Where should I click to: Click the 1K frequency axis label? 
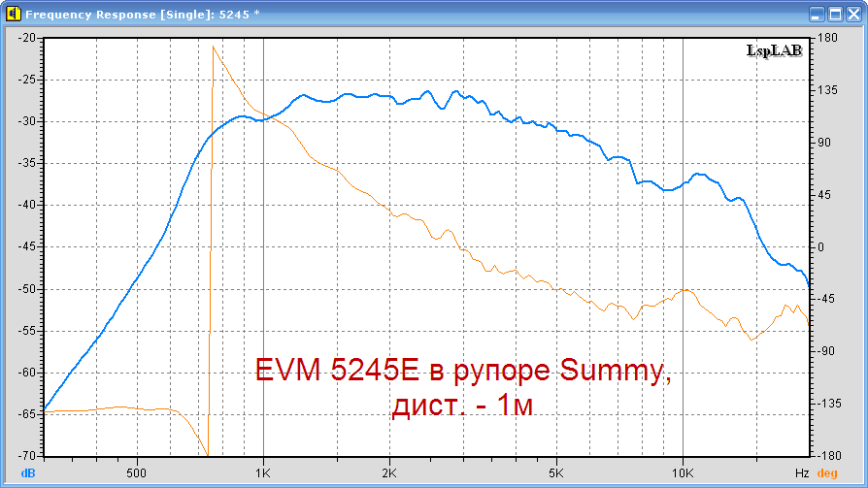[263, 473]
